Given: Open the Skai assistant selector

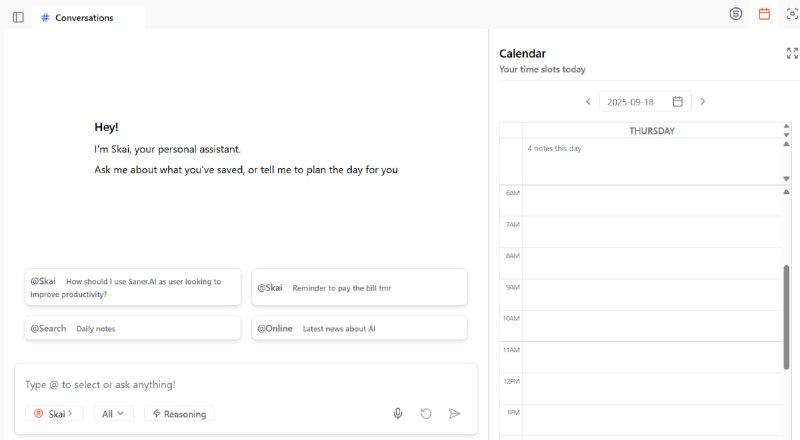Looking at the screenshot, I should [53, 413].
